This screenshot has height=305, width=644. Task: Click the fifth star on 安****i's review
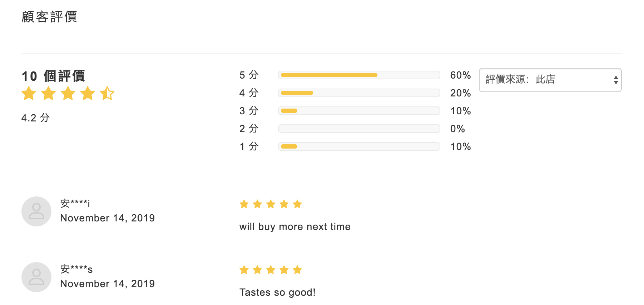click(x=297, y=204)
